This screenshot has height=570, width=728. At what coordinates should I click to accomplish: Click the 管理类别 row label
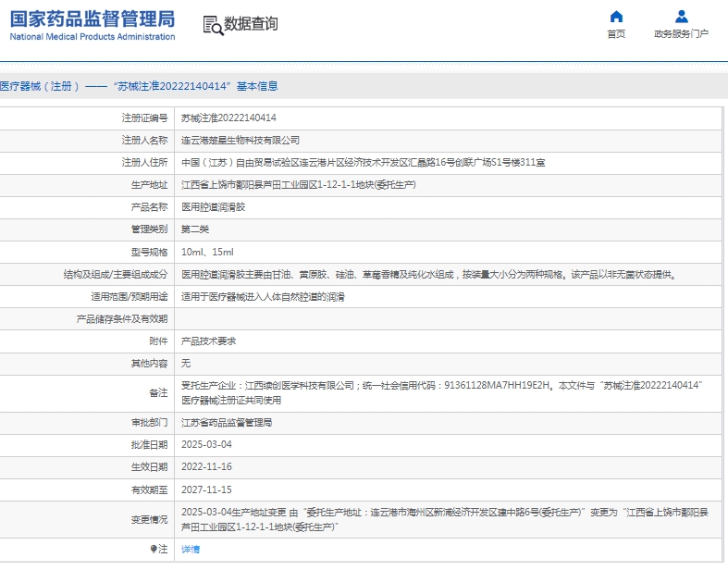coord(149,229)
